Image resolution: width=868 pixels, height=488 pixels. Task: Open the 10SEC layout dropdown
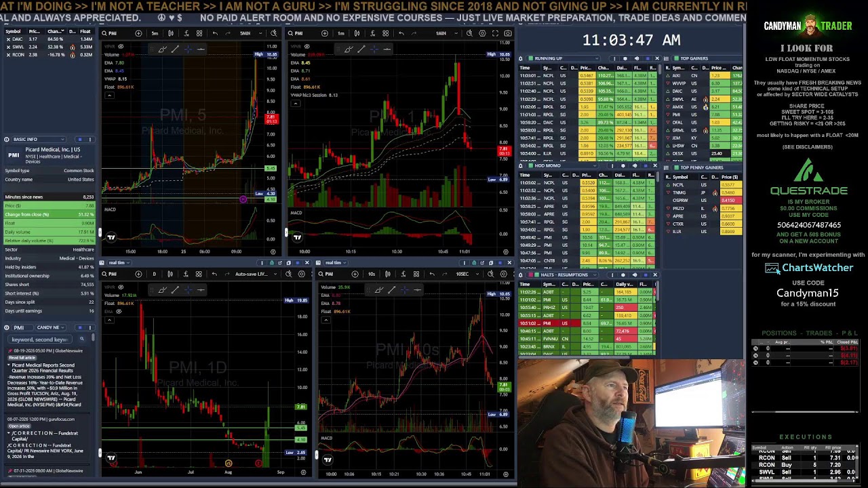coord(468,274)
